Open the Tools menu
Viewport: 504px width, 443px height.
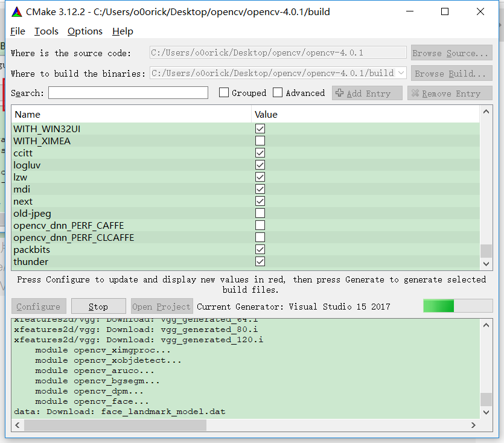pos(46,31)
